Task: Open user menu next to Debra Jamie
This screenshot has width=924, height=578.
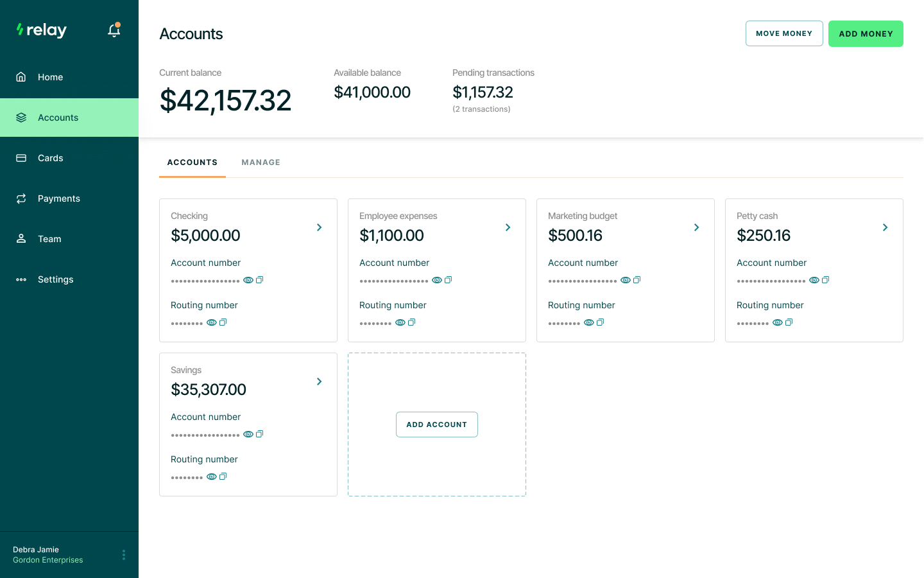Action: [x=124, y=555]
